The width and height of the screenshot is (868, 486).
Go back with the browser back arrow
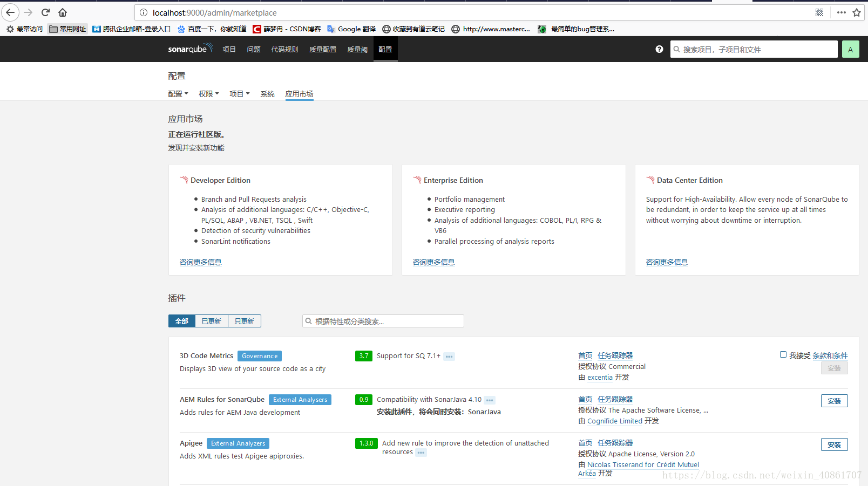click(x=10, y=12)
